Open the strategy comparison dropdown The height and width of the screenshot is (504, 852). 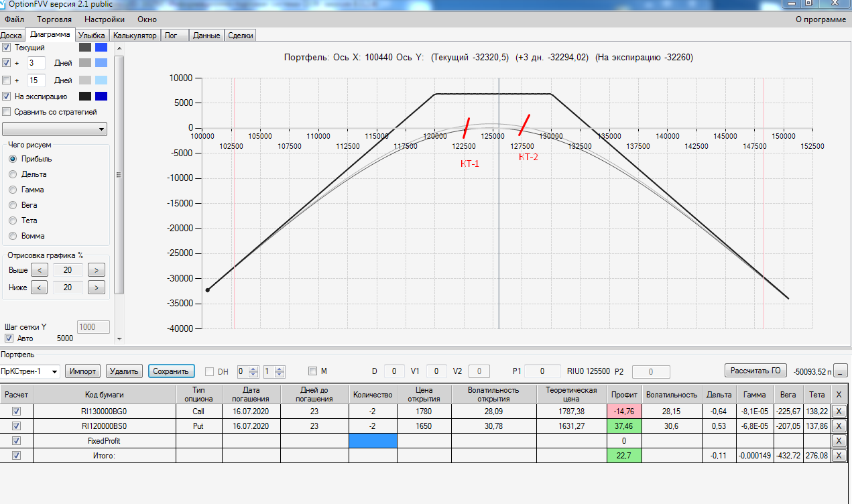pyautogui.click(x=55, y=129)
